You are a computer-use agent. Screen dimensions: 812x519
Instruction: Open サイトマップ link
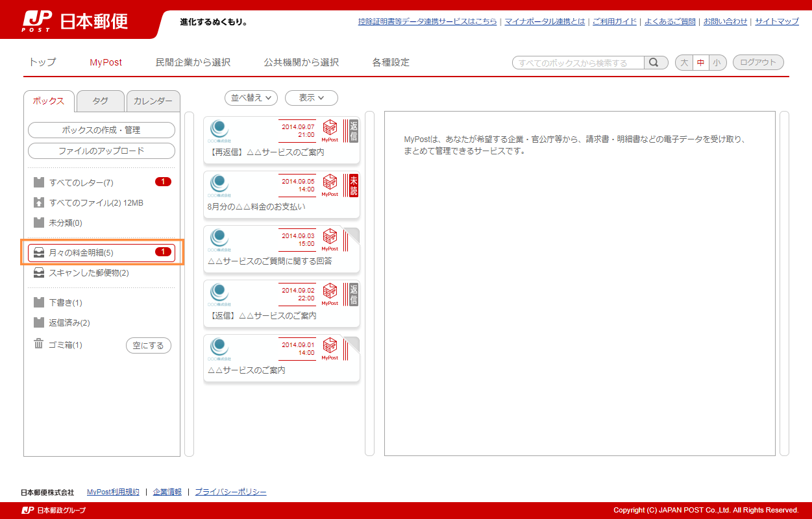click(x=777, y=21)
